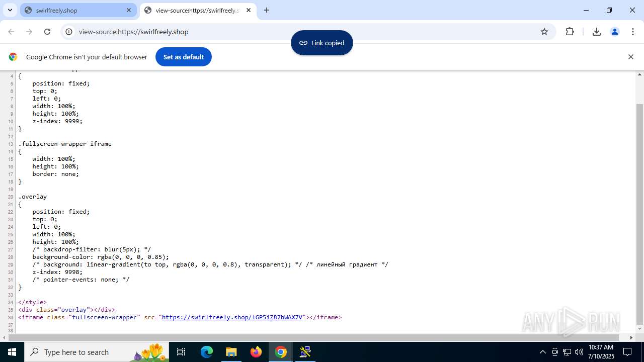Bookmark this page with star icon
The image size is (644, 362).
click(x=544, y=32)
